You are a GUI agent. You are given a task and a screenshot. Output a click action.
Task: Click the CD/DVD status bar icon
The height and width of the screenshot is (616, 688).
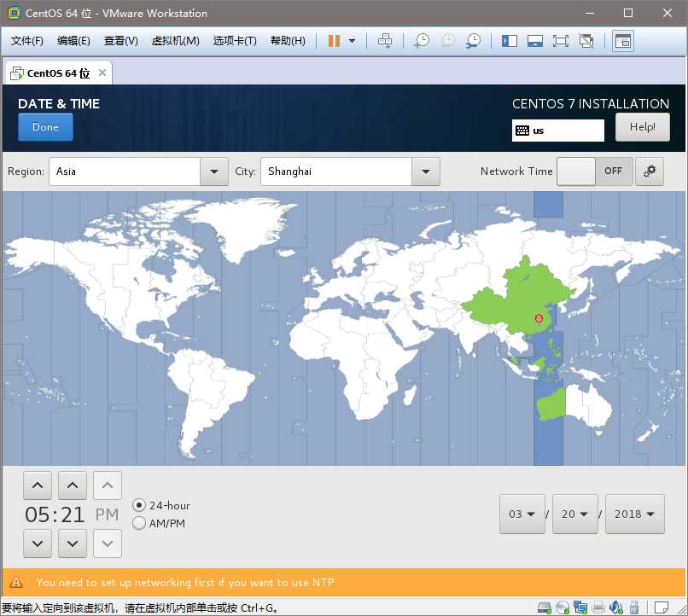point(562,607)
